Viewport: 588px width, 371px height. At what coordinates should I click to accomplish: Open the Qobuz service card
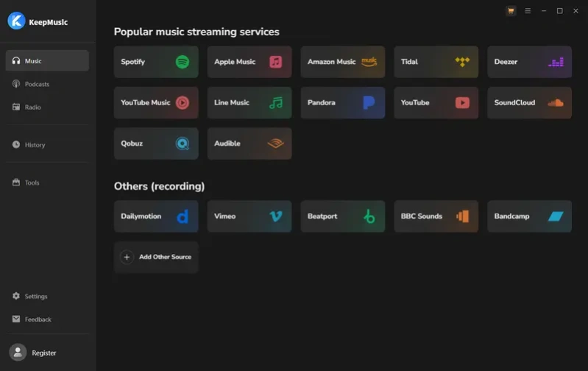[156, 144]
